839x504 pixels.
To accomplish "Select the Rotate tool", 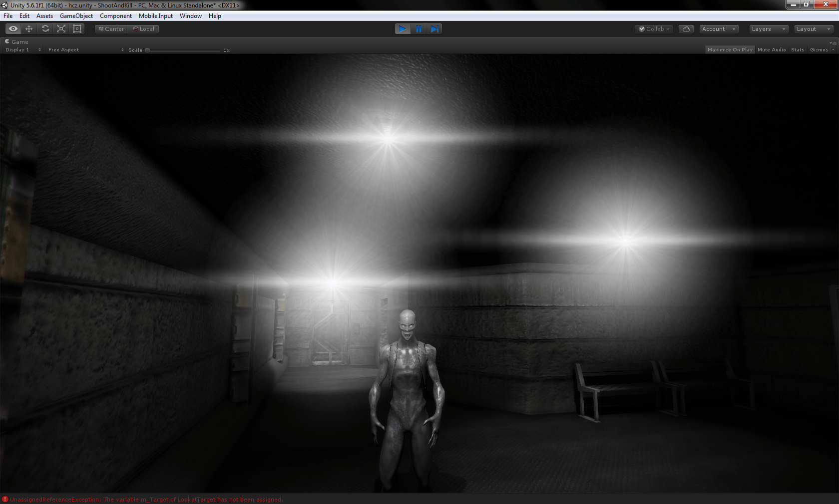I will coord(45,29).
